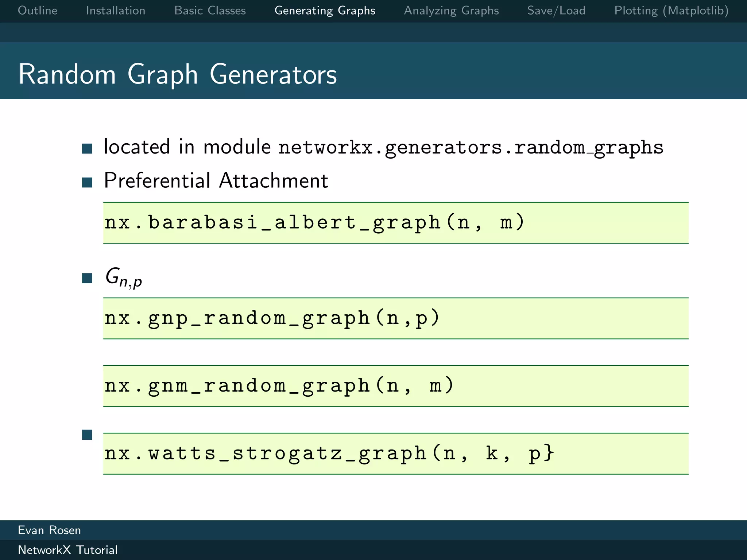Open the Plotting (Matplotlib) section
747x560 pixels.
point(671,11)
